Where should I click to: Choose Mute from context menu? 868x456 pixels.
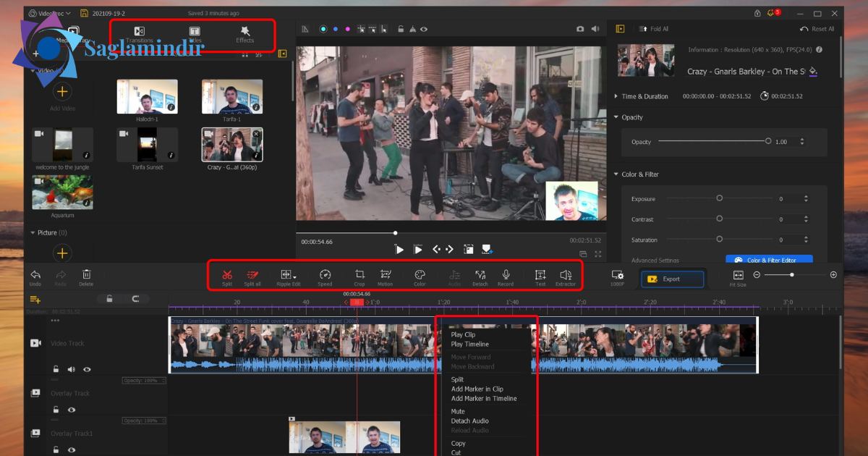click(458, 412)
